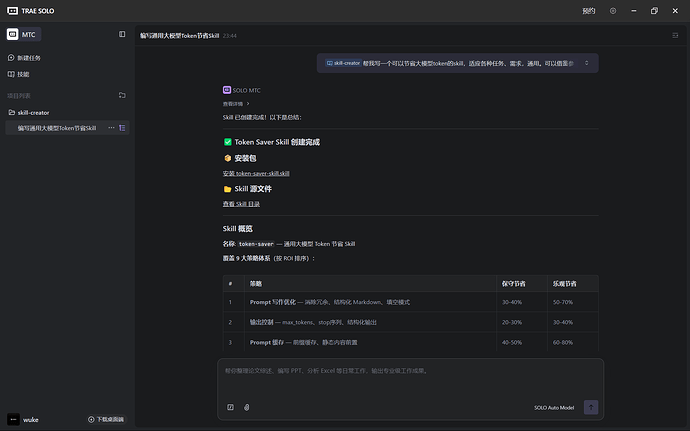Viewport: 690px width, 431px height.
Task: Attach a file with the paperclip icon
Action: 246,407
